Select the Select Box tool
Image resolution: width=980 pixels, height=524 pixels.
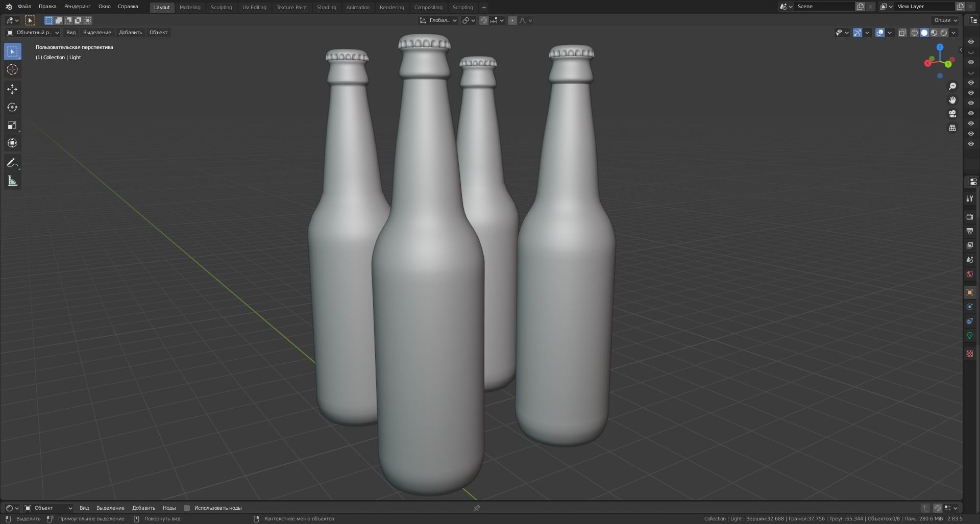click(x=12, y=52)
